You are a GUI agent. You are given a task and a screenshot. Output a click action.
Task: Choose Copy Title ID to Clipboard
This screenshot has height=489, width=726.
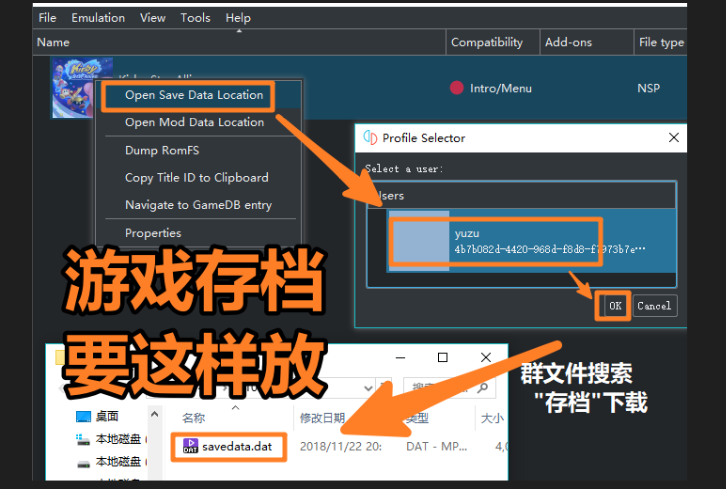[x=197, y=178]
